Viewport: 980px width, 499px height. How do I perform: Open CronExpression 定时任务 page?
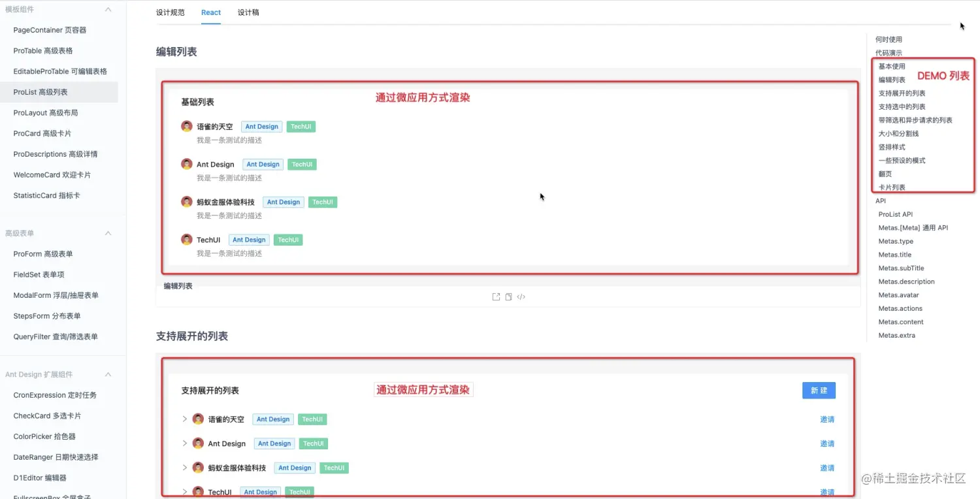(x=55, y=395)
